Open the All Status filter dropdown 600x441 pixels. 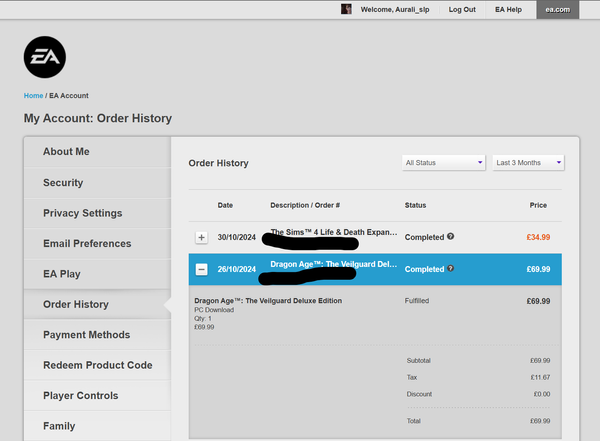pos(443,163)
